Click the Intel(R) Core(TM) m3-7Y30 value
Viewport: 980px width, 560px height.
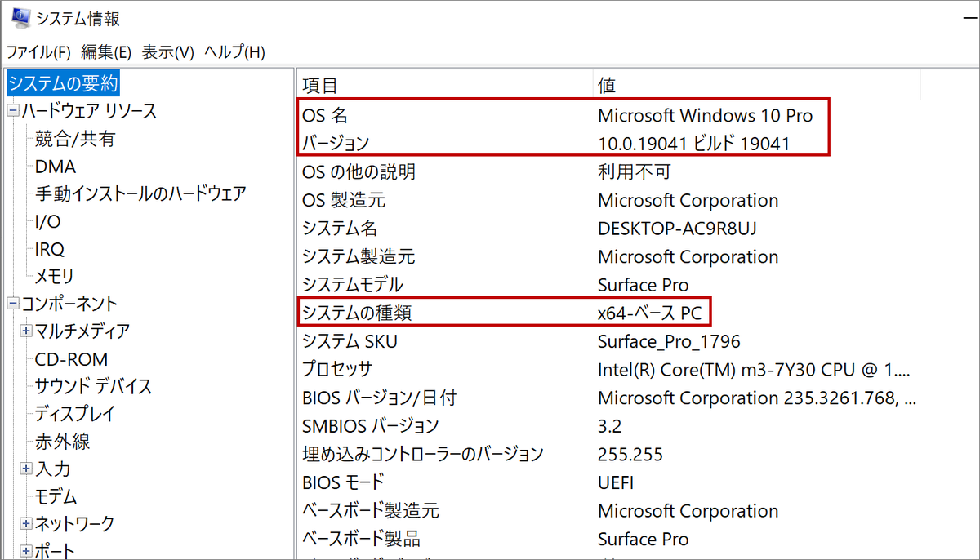(x=754, y=369)
